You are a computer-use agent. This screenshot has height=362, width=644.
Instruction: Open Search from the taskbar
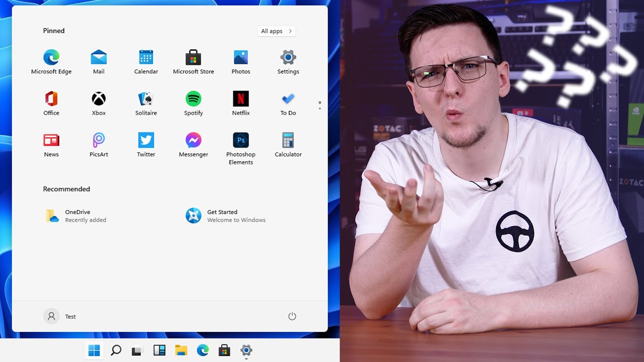pyautogui.click(x=116, y=350)
